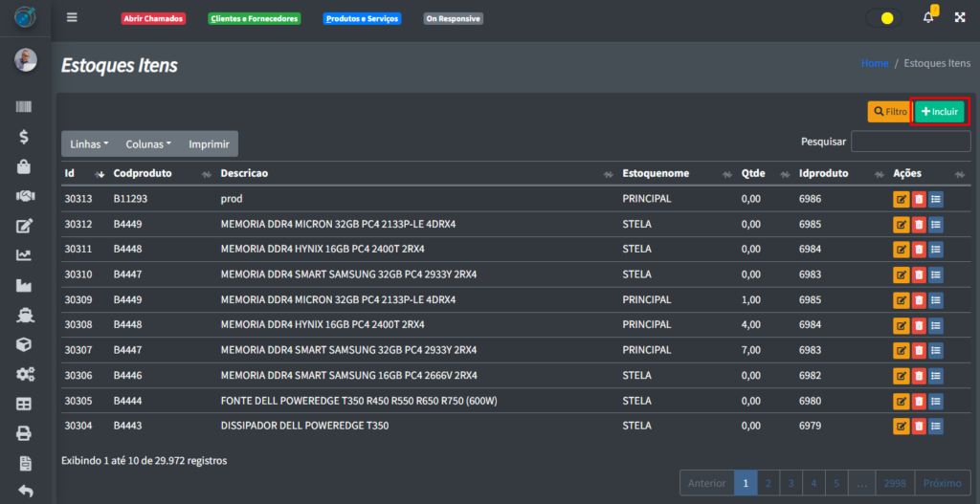Open the Colunas dropdown
The height and width of the screenshot is (504, 980).
pos(148,144)
